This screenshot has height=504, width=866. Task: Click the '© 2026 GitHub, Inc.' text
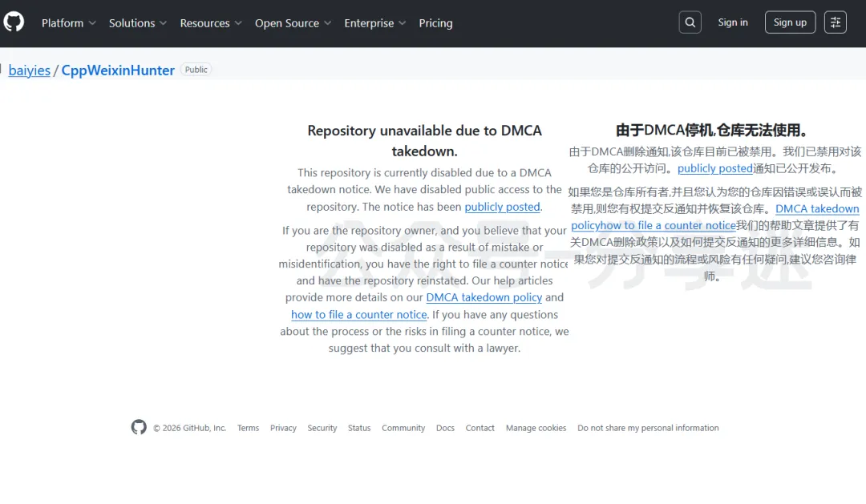pos(189,428)
